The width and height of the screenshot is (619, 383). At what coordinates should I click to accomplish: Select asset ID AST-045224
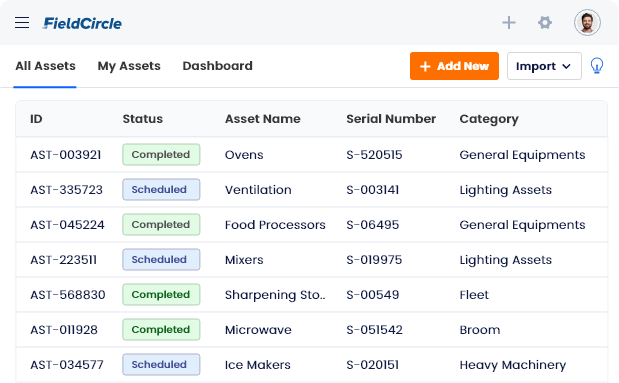point(68,225)
